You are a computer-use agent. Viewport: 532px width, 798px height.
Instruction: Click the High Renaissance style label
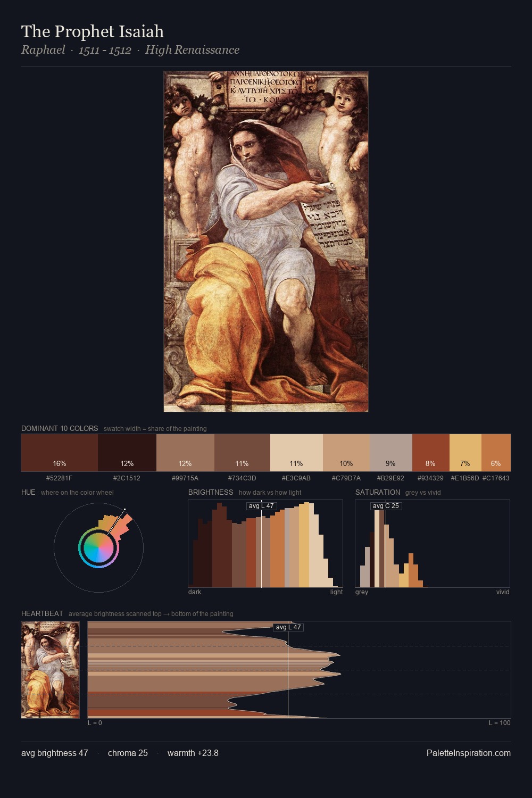pos(192,50)
